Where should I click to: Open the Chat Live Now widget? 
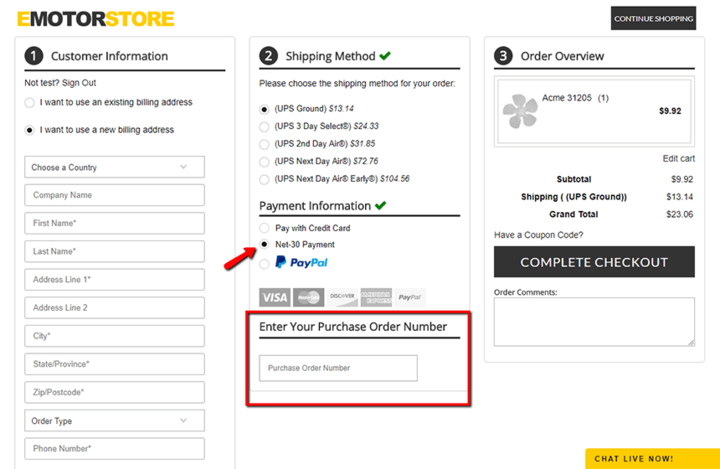point(652,458)
